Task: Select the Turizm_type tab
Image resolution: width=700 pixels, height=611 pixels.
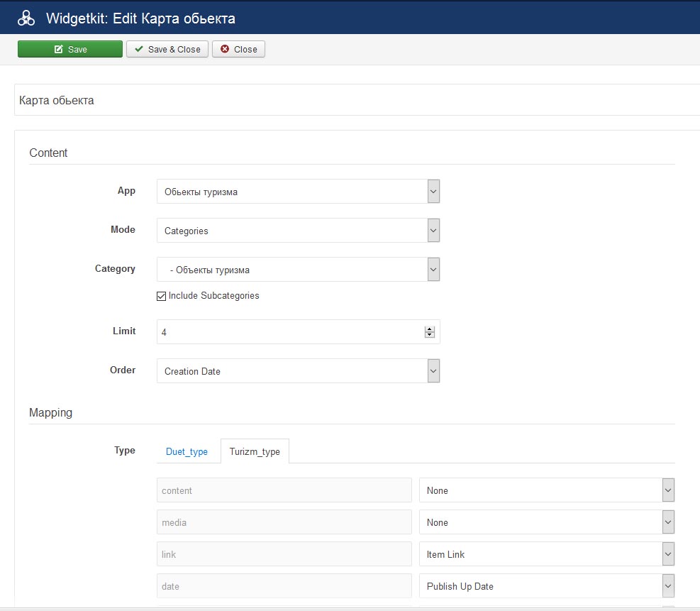Action: coord(255,451)
